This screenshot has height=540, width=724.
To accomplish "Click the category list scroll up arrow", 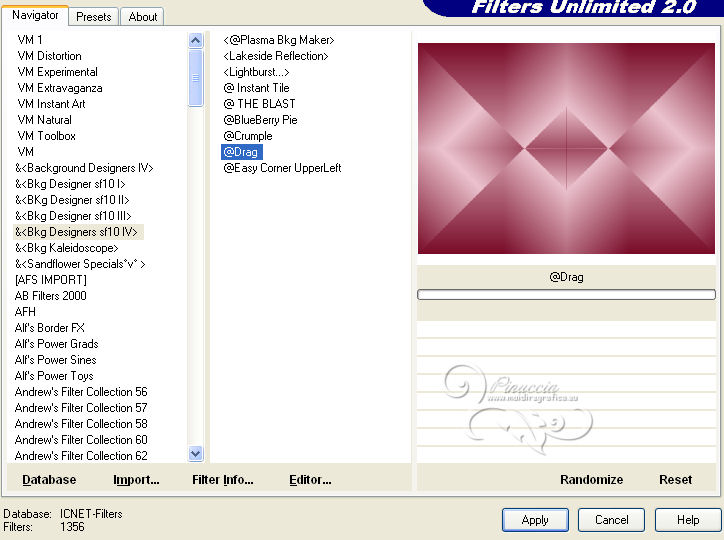I will coord(196,41).
